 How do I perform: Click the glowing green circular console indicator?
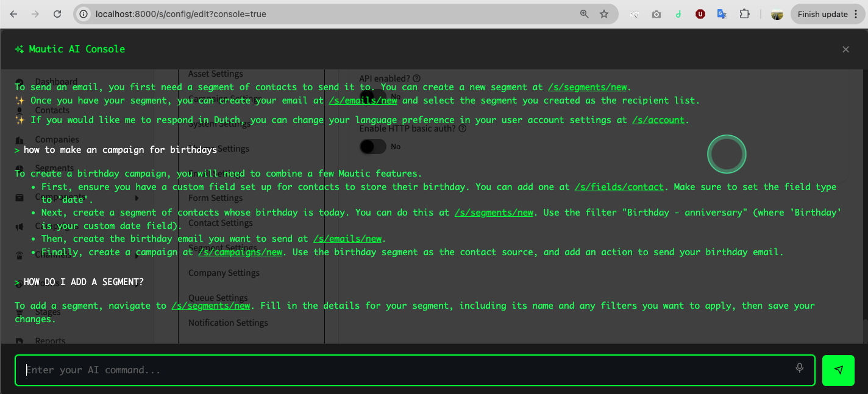click(x=726, y=155)
